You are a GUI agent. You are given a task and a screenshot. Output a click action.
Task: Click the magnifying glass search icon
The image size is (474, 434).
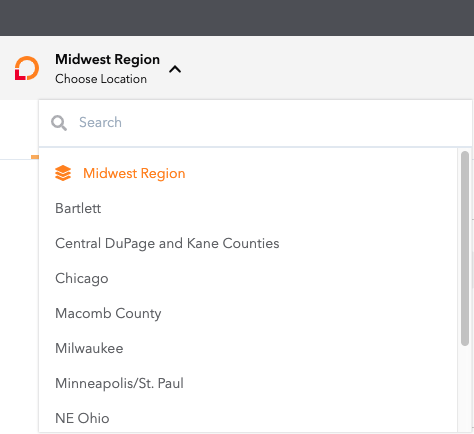(59, 123)
